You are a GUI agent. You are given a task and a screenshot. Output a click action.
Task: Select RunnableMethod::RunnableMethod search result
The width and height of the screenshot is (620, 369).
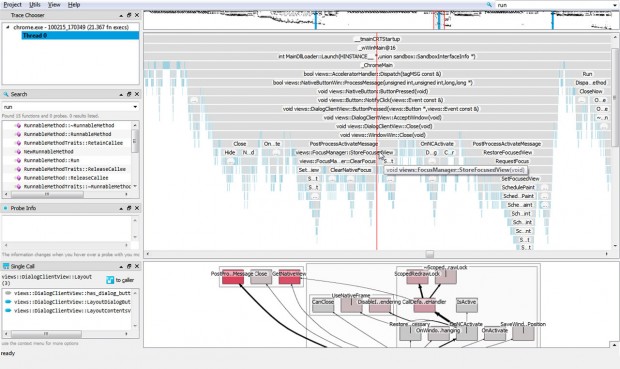pos(68,134)
